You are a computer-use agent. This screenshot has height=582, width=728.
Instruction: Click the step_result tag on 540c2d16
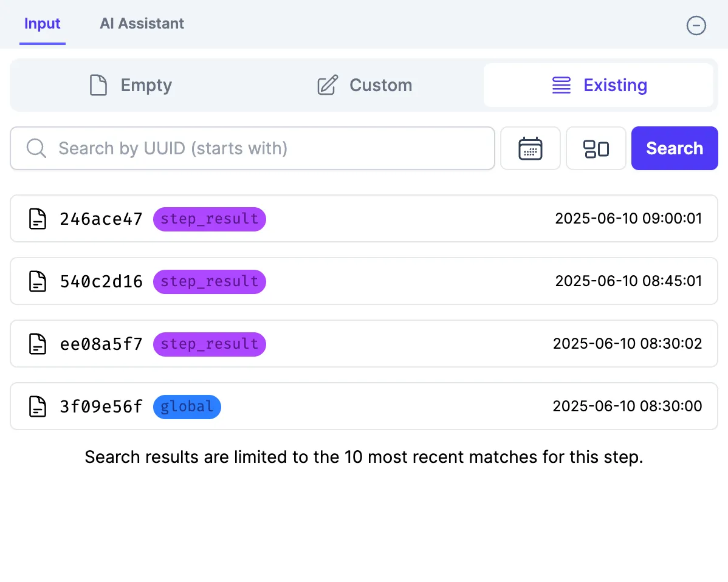(210, 282)
